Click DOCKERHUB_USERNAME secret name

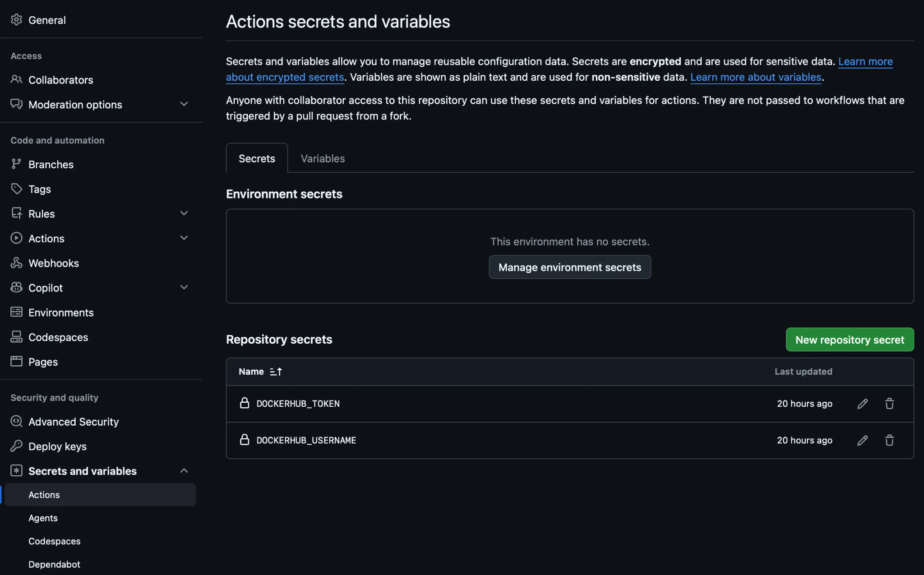point(306,440)
